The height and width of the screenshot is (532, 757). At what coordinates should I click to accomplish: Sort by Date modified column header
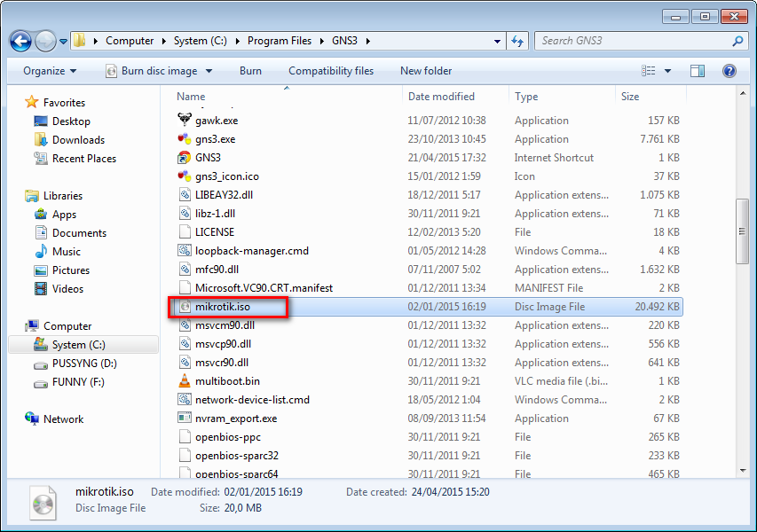(x=455, y=97)
